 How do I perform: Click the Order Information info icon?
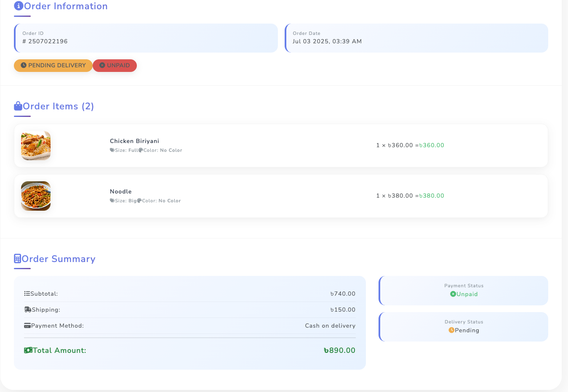[x=19, y=6]
